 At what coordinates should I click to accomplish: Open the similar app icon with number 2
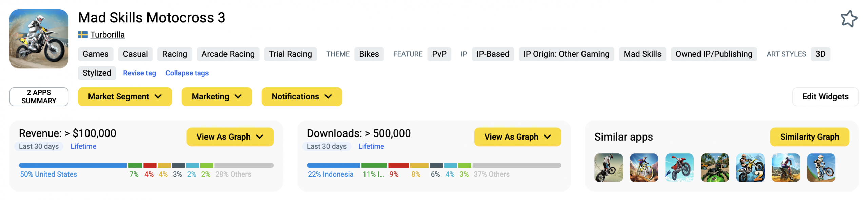click(x=750, y=168)
